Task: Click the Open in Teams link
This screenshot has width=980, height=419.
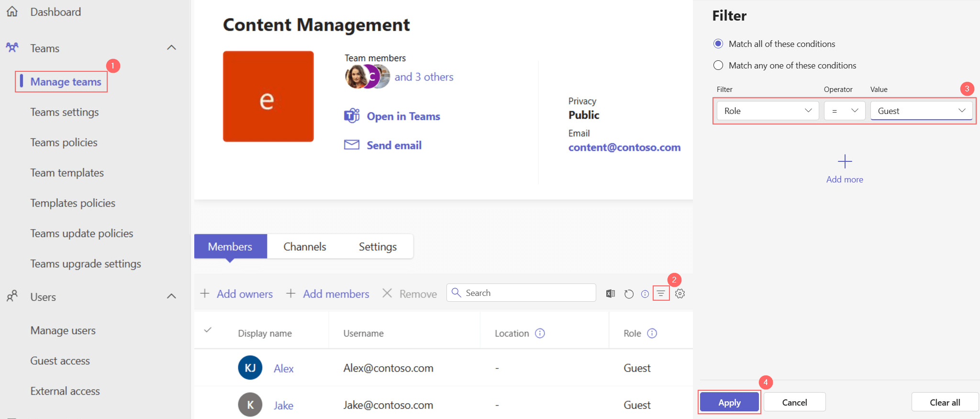Action: point(403,116)
